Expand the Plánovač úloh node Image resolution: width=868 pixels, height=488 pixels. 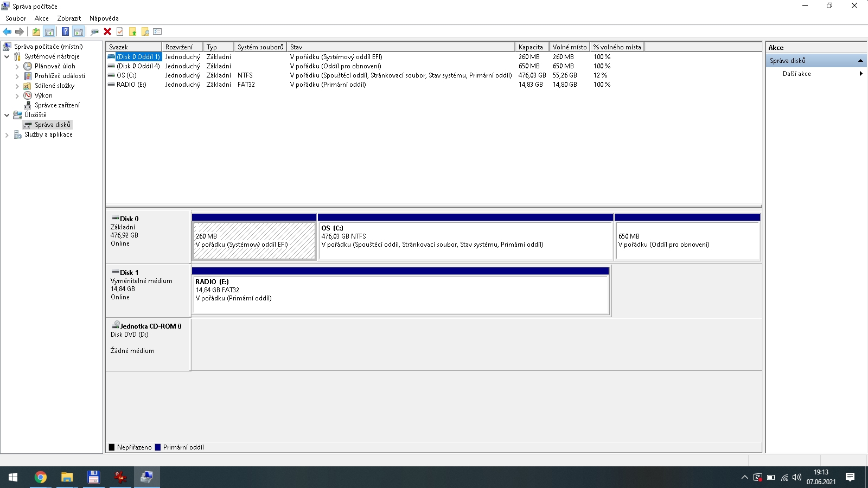[17, 66]
